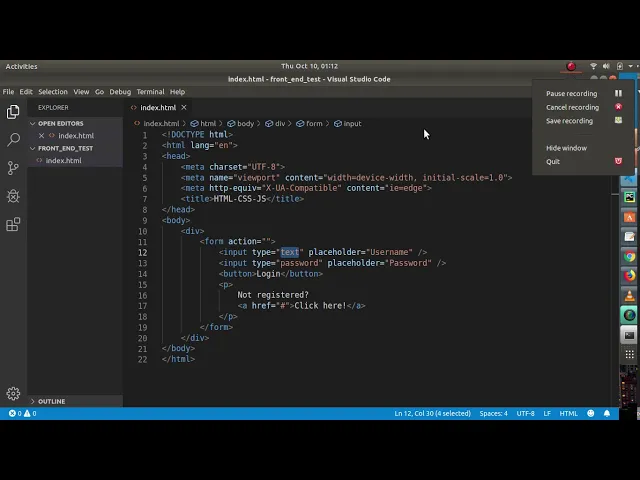This screenshot has height=480, width=640.
Task: Open the system menu dropdown arrow
Action: click(x=631, y=66)
